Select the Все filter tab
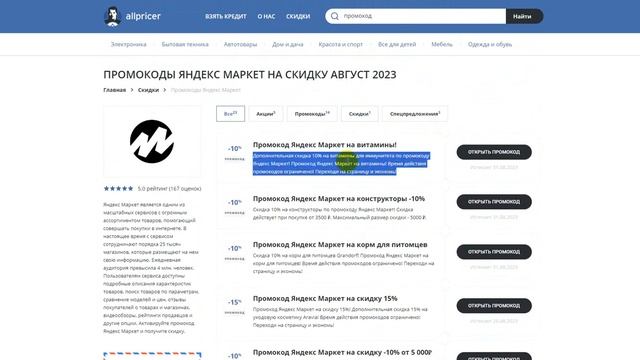Viewport: 640px width, 360px height. tap(231, 114)
